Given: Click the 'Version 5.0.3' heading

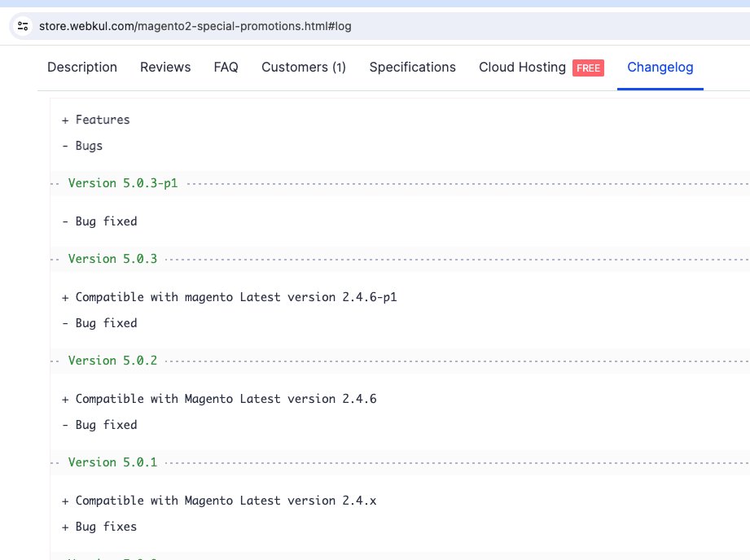Looking at the screenshot, I should coord(112,259).
